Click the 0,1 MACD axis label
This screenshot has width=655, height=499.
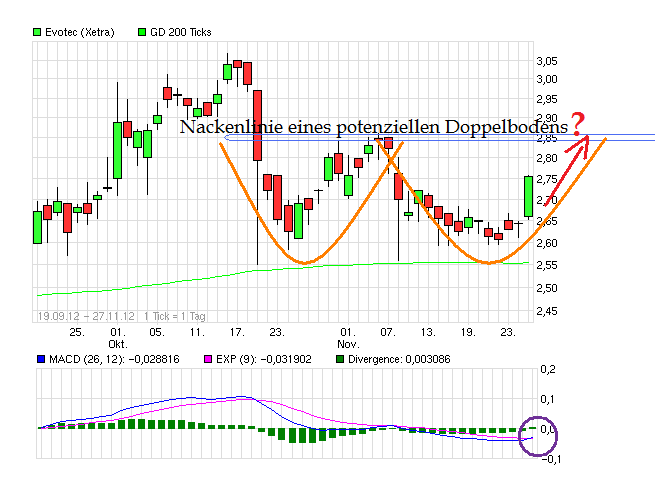(x=548, y=399)
